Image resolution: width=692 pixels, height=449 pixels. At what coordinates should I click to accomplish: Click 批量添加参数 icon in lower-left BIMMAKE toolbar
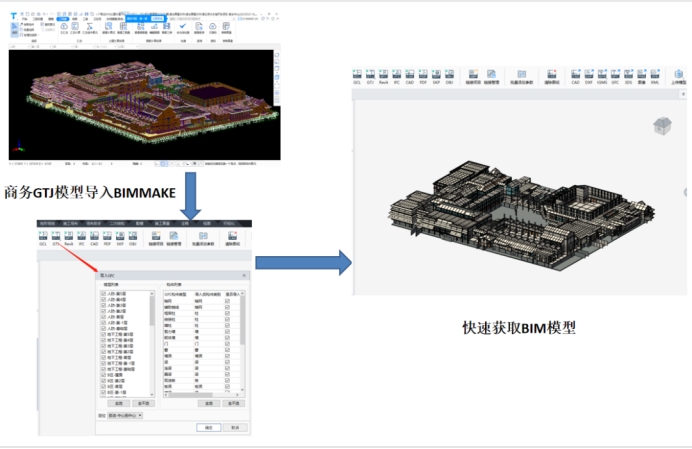point(203,238)
